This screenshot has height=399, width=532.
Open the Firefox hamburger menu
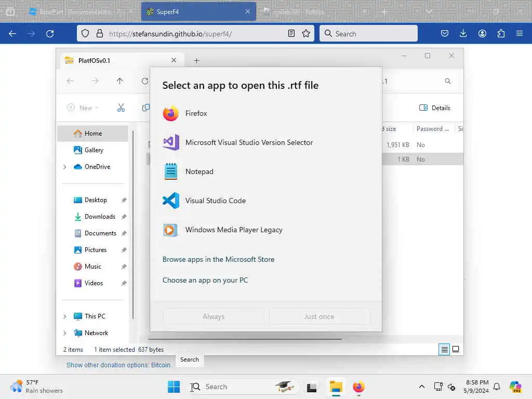[520, 34]
